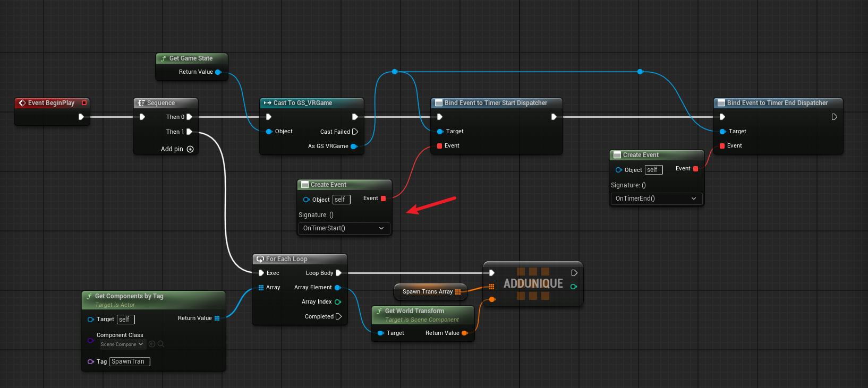
Task: Select the ADDUNIQUE node
Action: pos(533,283)
